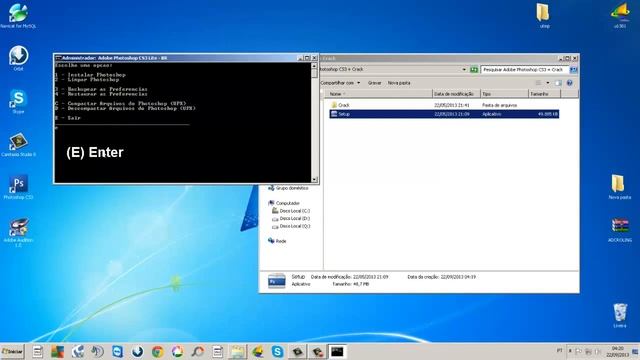This screenshot has width=640, height=360.
Task: Select Computador in navigation pane
Action: (x=284, y=203)
